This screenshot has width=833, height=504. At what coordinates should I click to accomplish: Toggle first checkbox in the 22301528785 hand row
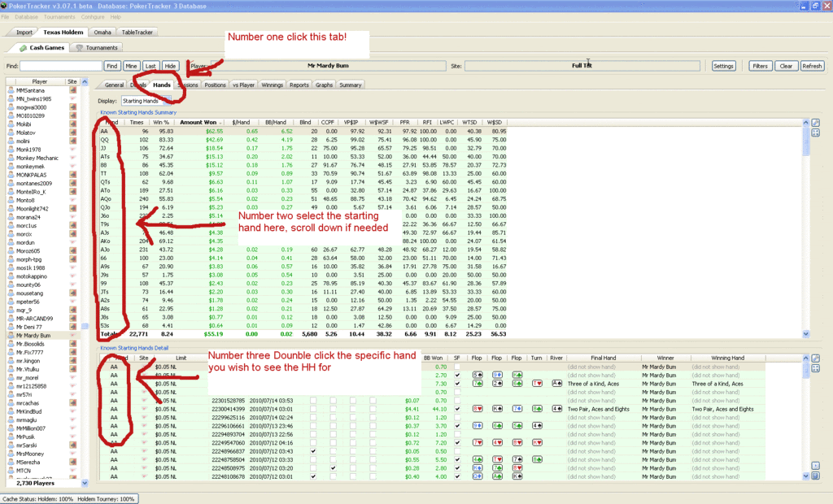(313, 401)
